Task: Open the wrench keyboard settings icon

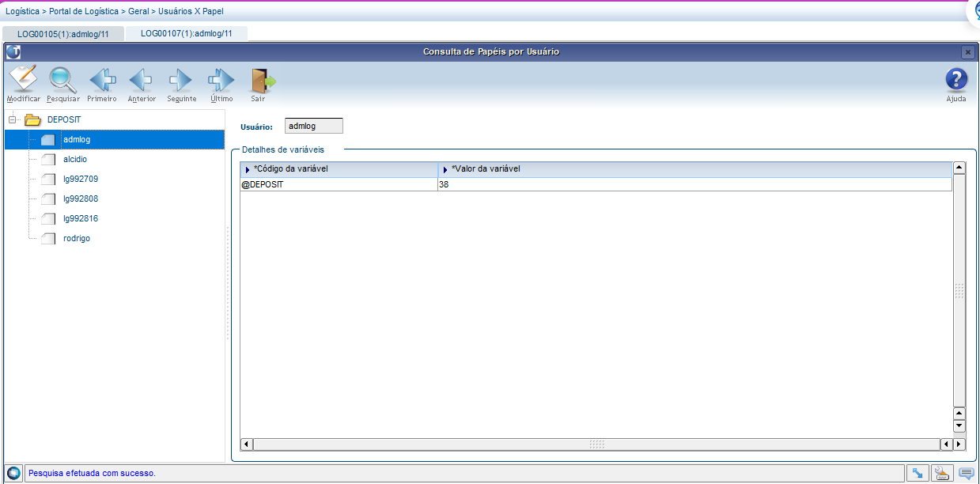Action: coord(941,473)
